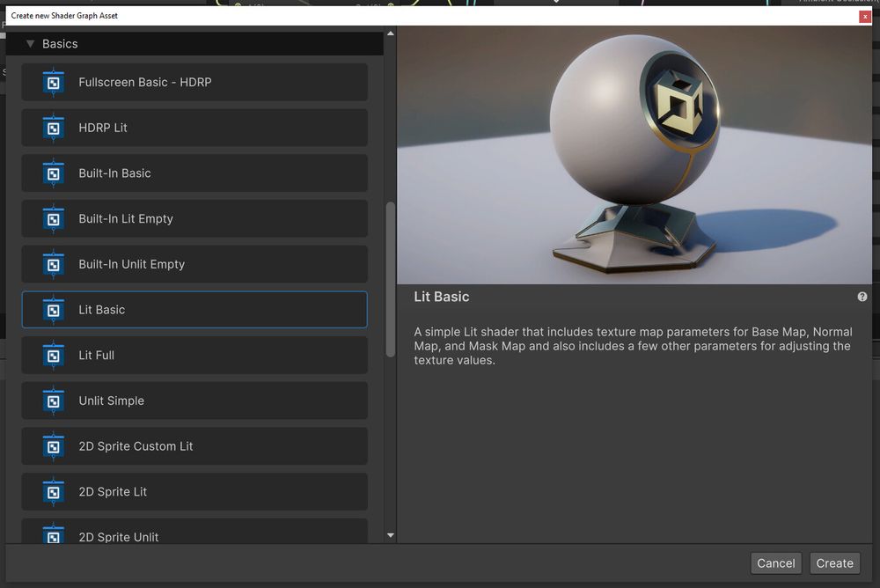Click the 2D Sprite Custom Lit icon
880x588 pixels.
pos(54,446)
